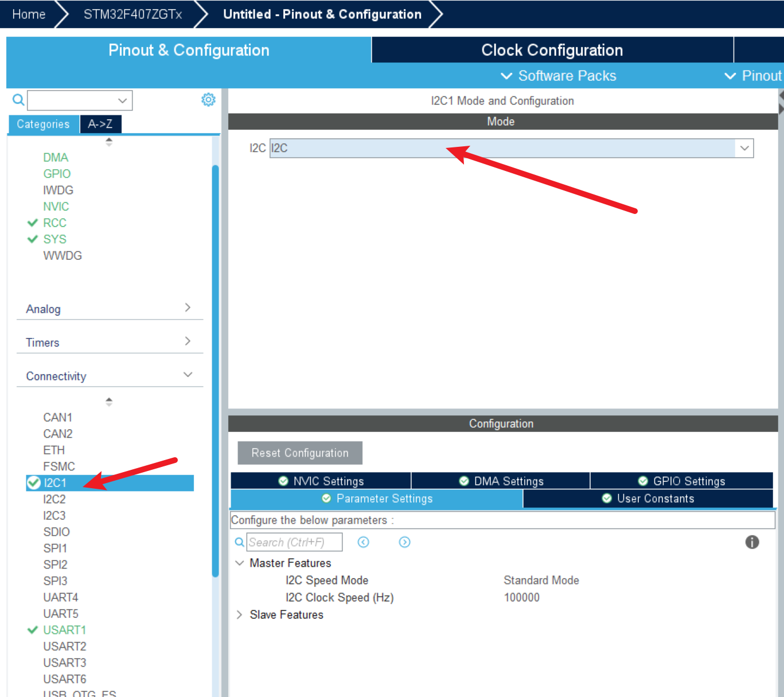Open the Parameter Settings tab
The image size is (784, 697).
point(377,499)
